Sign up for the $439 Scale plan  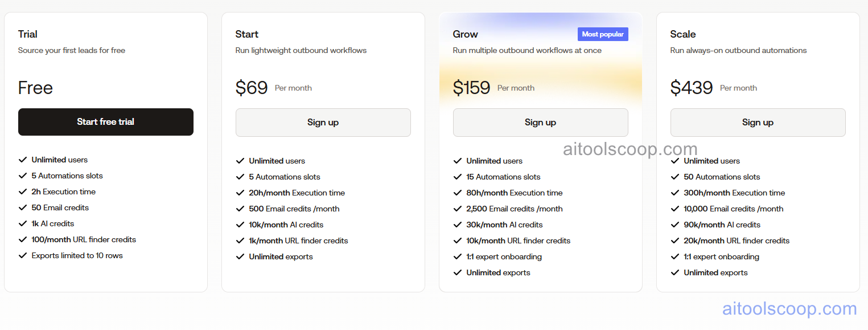758,123
